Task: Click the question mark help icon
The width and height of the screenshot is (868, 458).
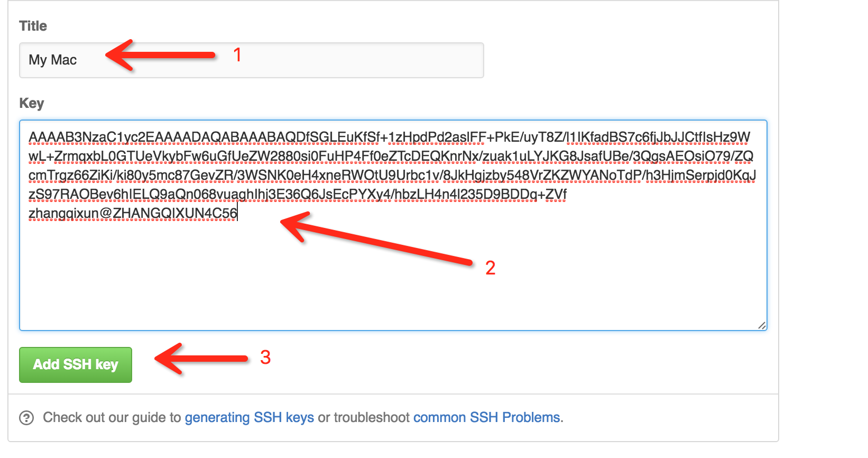Action: [x=26, y=418]
